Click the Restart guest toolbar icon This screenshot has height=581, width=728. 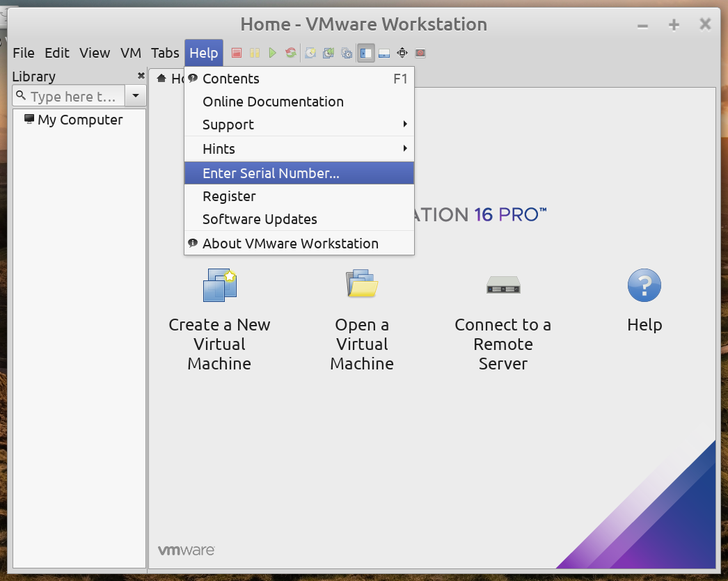tap(291, 53)
